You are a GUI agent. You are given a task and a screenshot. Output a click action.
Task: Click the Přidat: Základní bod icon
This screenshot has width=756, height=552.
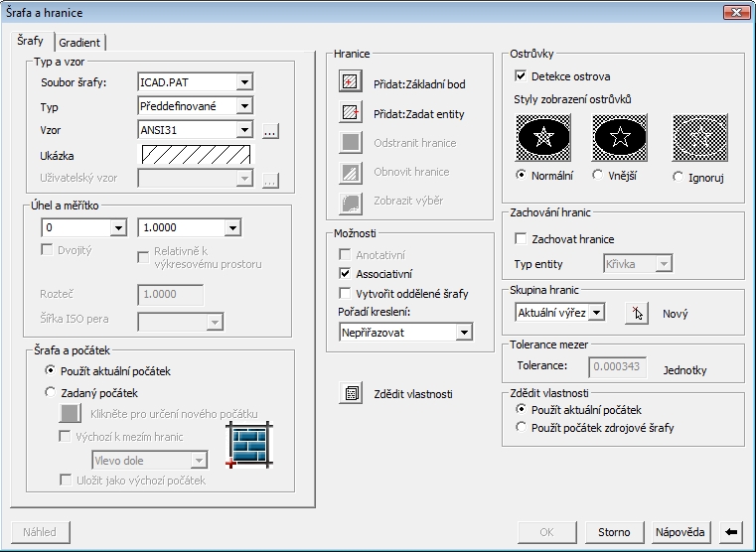point(350,83)
